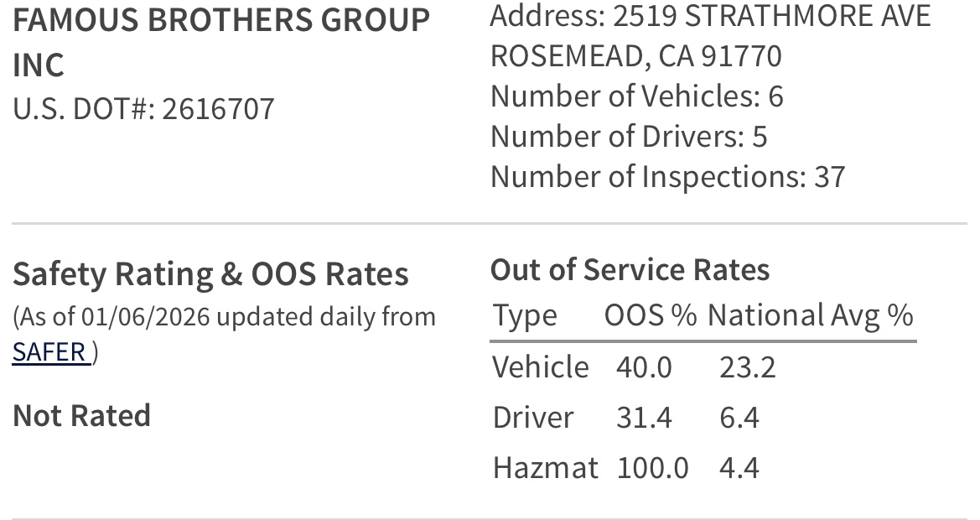Click the Number of Drivers line
This screenshot has width=980, height=520.
[x=628, y=137]
